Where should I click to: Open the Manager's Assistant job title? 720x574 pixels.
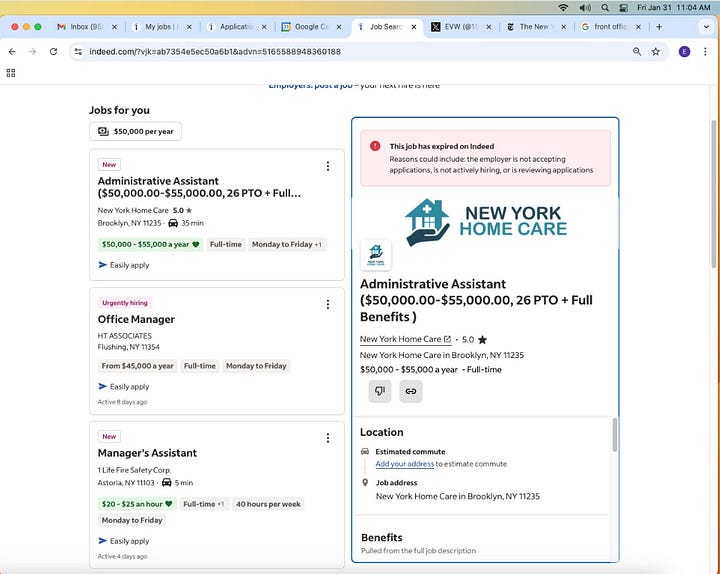pos(147,453)
